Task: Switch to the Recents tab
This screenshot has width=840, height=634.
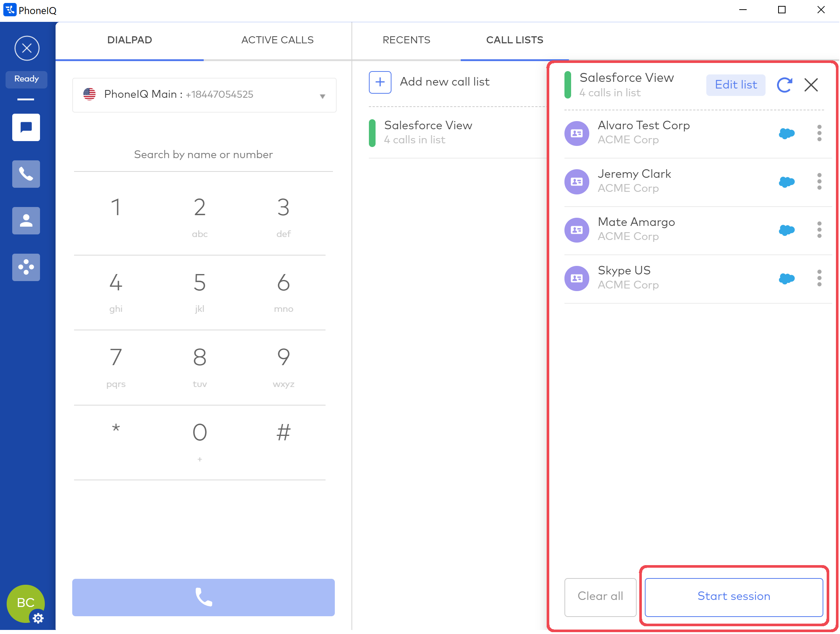Action: click(406, 40)
